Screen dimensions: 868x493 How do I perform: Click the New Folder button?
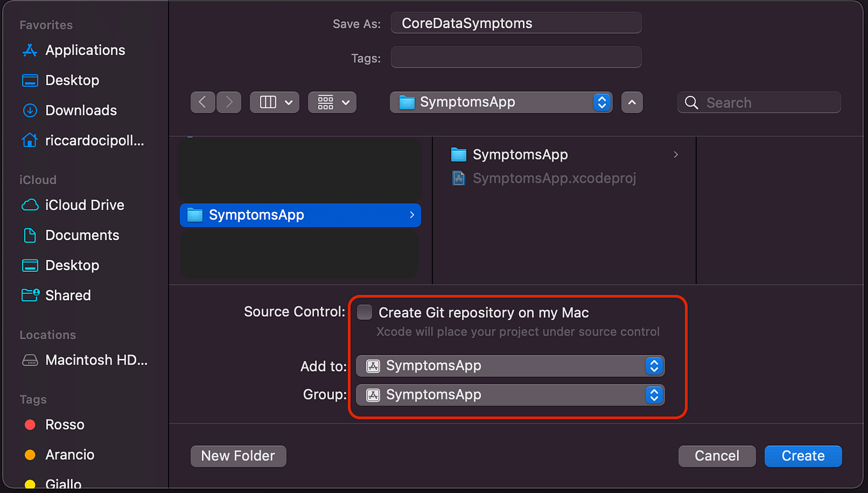[x=238, y=456]
